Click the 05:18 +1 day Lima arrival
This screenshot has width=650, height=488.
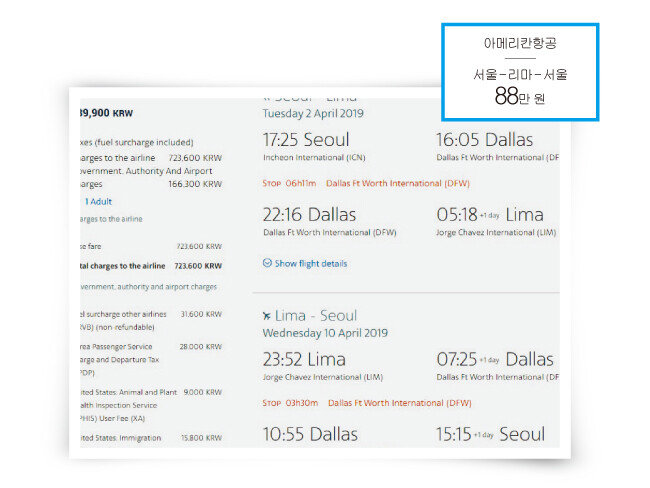pos(490,215)
